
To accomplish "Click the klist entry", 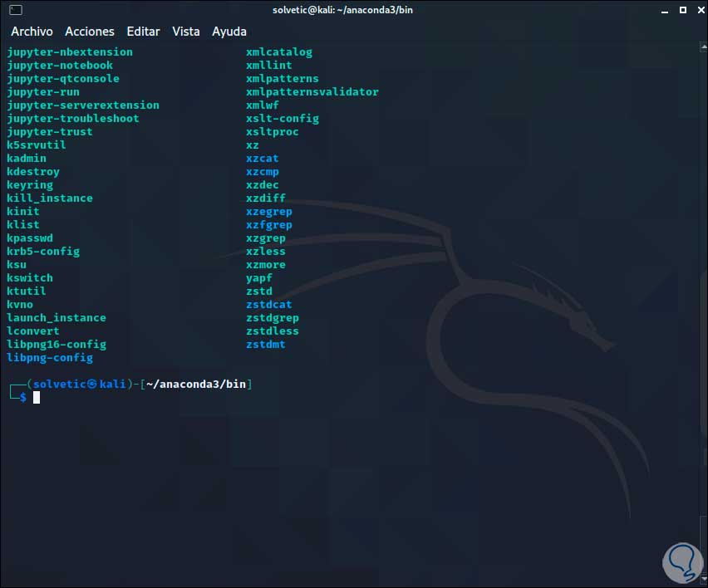I will (x=23, y=225).
